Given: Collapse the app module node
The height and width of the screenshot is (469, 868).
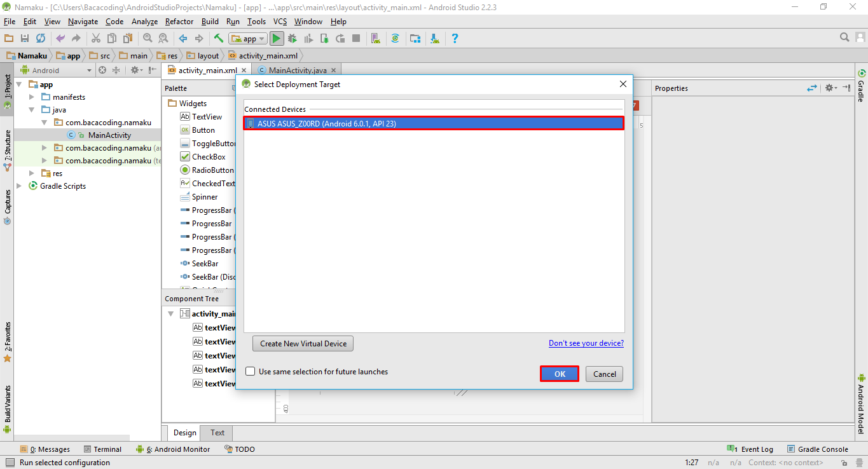Looking at the screenshot, I should [x=19, y=85].
